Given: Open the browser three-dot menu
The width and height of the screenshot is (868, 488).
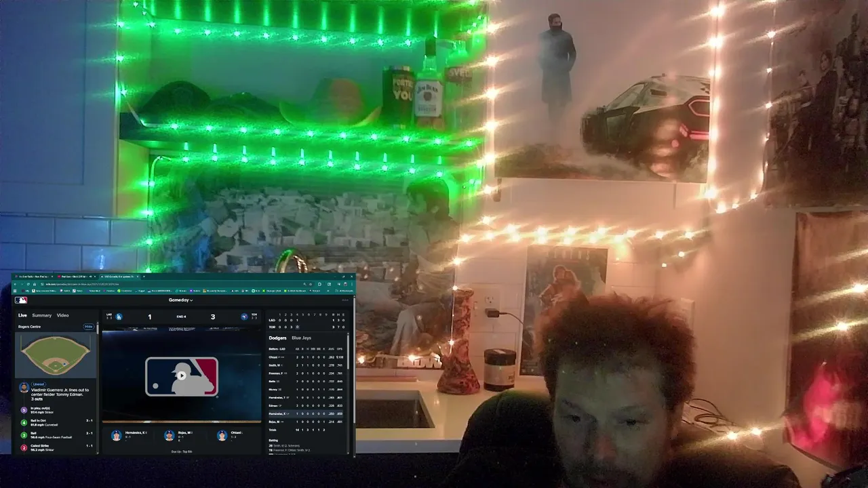Looking at the screenshot, I should coord(352,284).
